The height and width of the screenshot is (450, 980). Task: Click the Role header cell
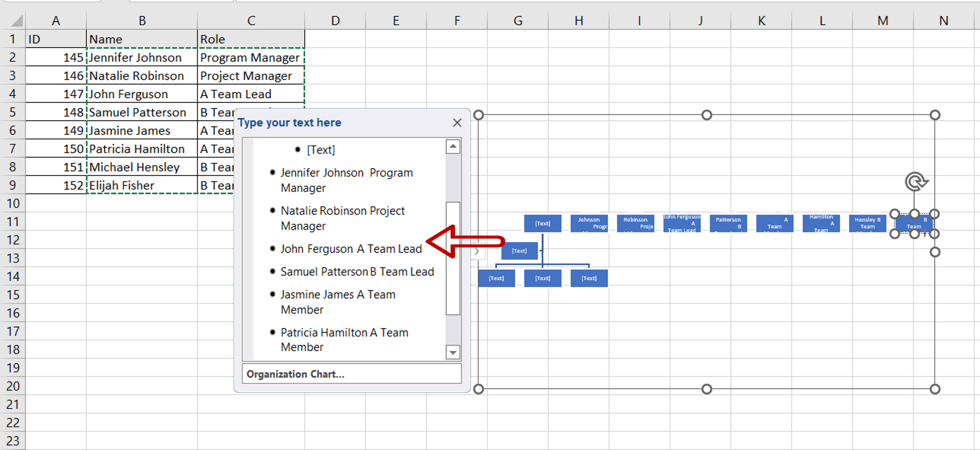[x=251, y=39]
